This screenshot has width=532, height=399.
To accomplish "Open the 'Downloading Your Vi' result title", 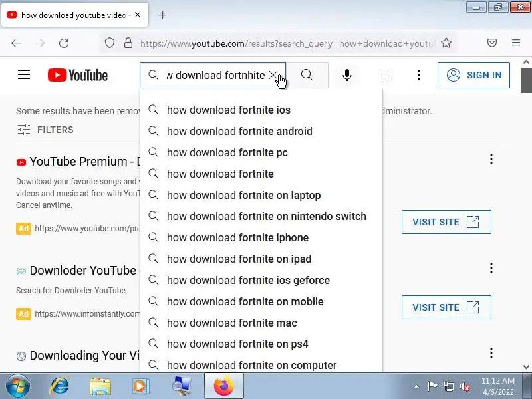I will pyautogui.click(x=84, y=356).
